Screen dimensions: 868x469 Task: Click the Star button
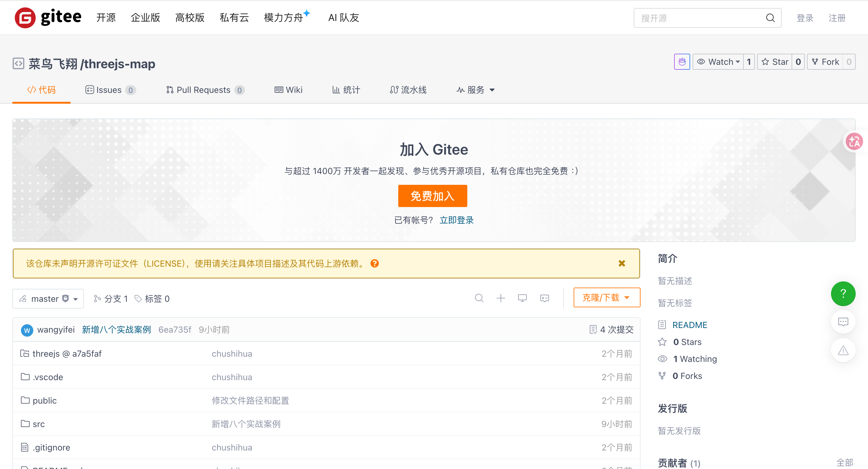774,62
